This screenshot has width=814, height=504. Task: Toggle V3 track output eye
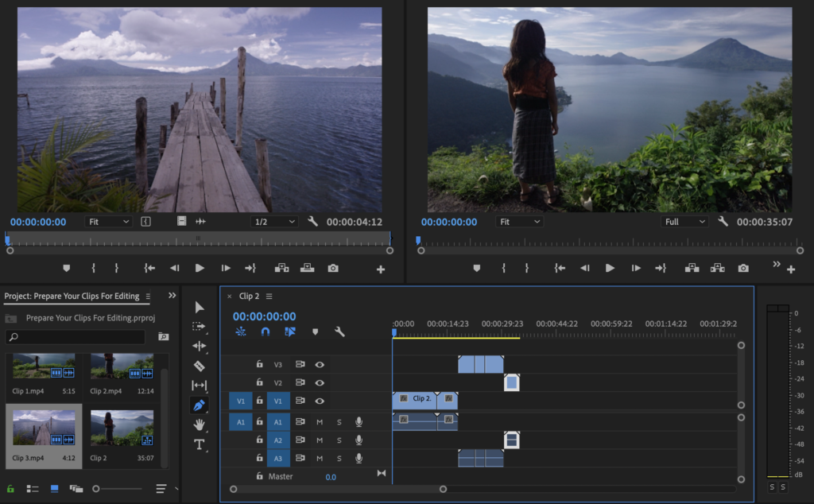(320, 365)
